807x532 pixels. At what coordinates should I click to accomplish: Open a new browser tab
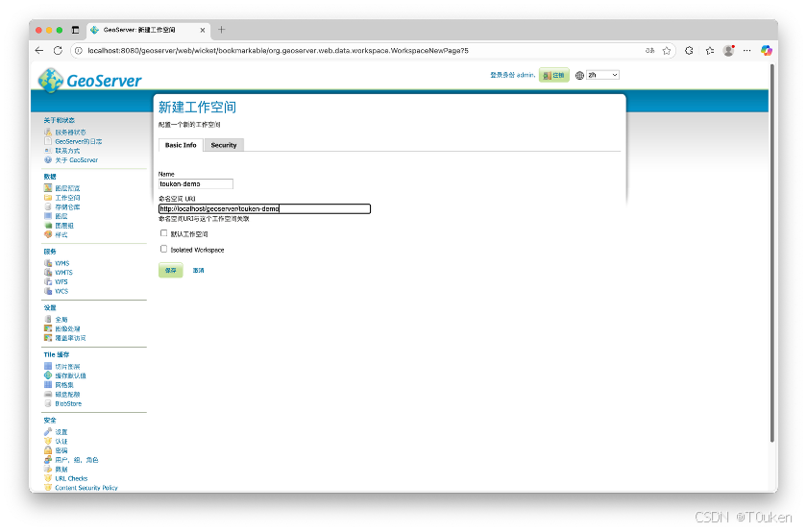tap(221, 30)
